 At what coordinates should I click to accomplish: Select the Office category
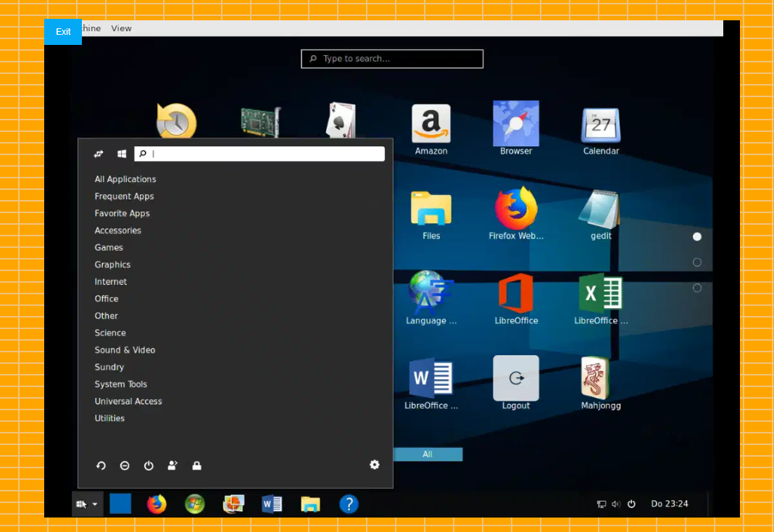(x=107, y=299)
